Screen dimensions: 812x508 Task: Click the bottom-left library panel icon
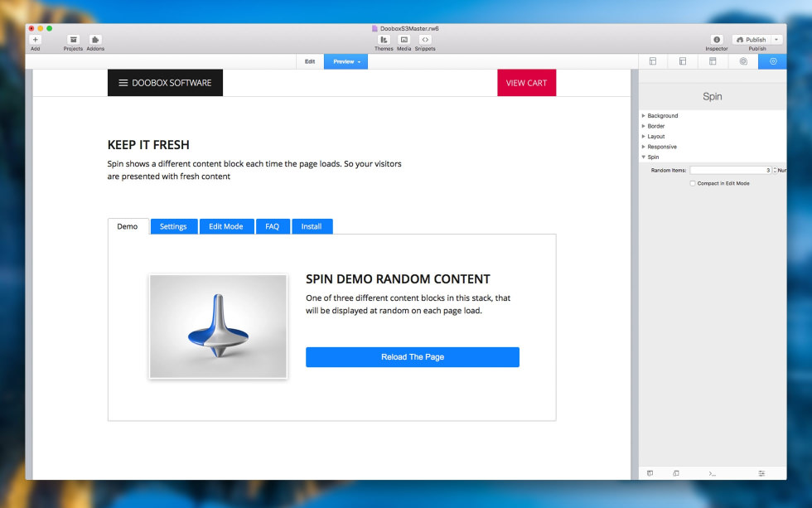point(650,473)
